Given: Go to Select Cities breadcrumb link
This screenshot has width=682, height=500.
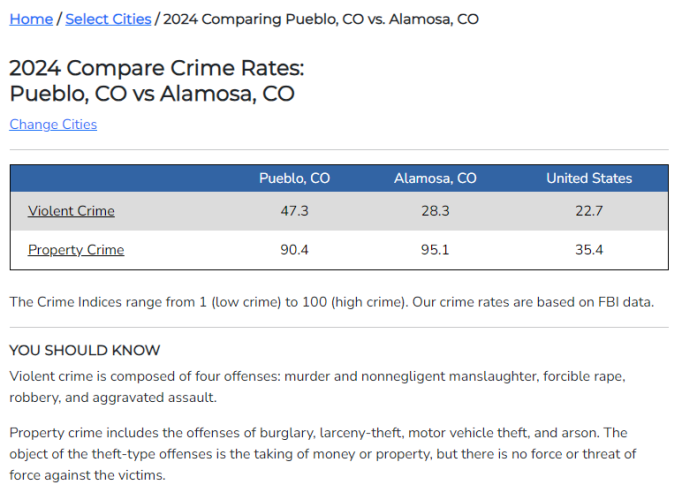Looking at the screenshot, I should 108,19.
